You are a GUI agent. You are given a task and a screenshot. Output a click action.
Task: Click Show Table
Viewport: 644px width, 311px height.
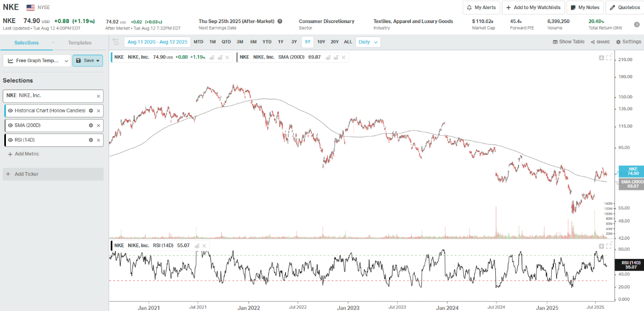[568, 42]
